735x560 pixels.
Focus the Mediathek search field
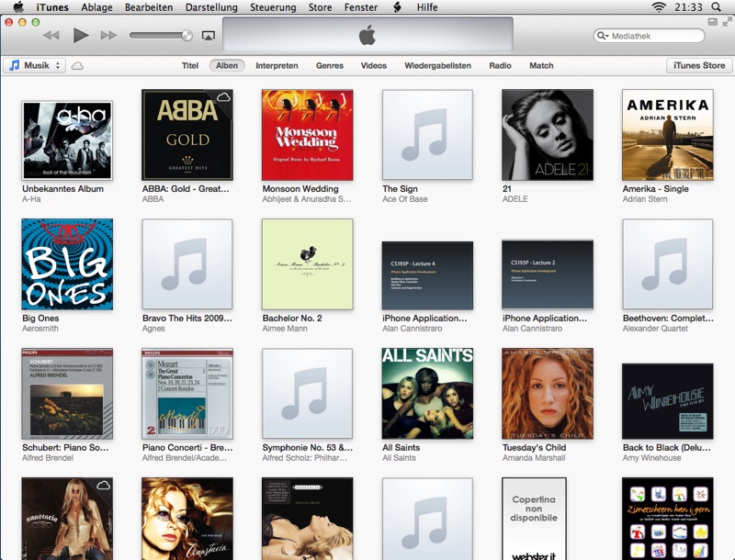pos(650,36)
